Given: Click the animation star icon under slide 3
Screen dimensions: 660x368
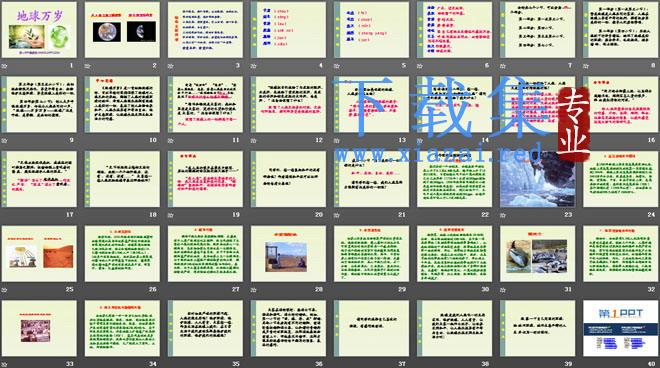Looking at the screenshot, I should tap(170, 66).
